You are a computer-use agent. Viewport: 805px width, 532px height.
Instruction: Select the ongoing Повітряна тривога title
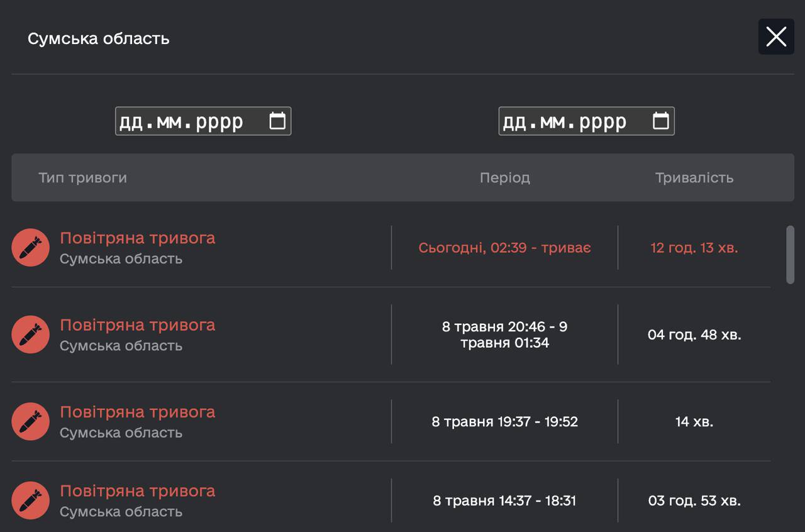[x=137, y=238]
